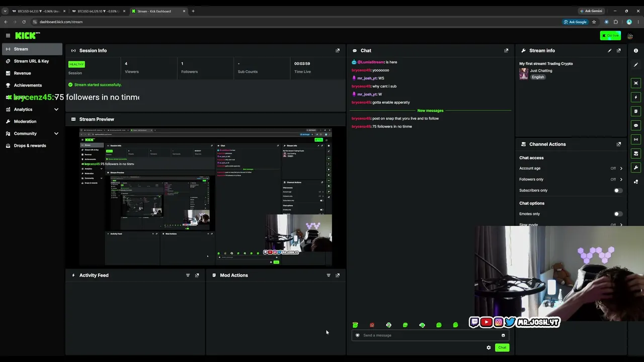Click Just Chatting category thumbnail

tap(524, 73)
